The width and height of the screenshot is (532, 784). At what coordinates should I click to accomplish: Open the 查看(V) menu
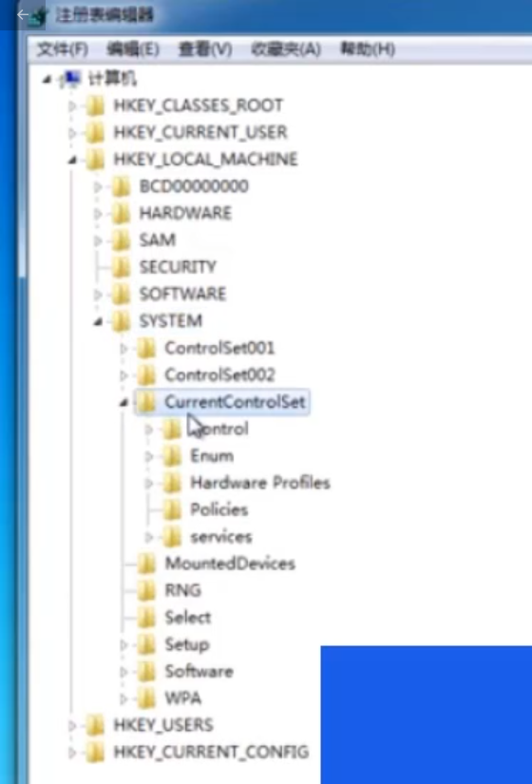pyautogui.click(x=205, y=49)
